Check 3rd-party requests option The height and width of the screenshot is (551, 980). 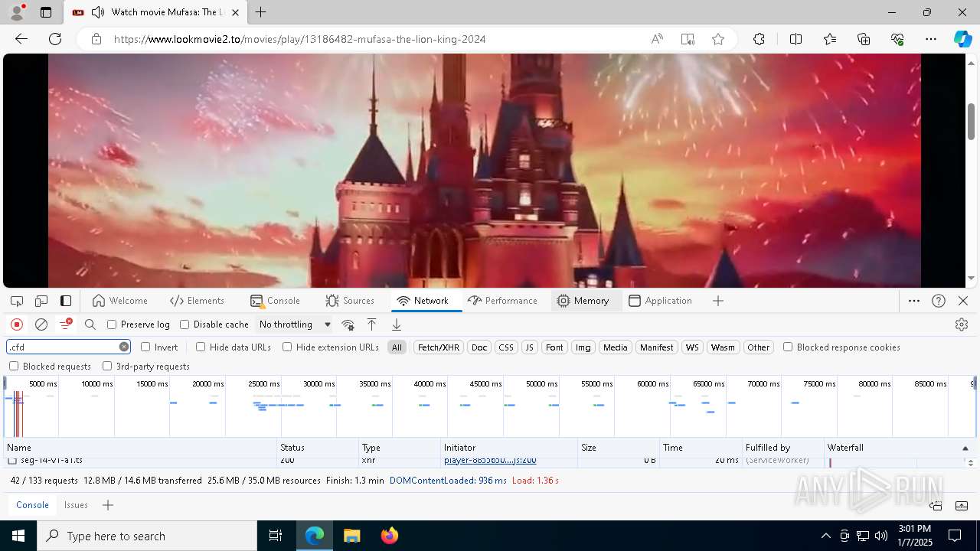[x=107, y=366]
